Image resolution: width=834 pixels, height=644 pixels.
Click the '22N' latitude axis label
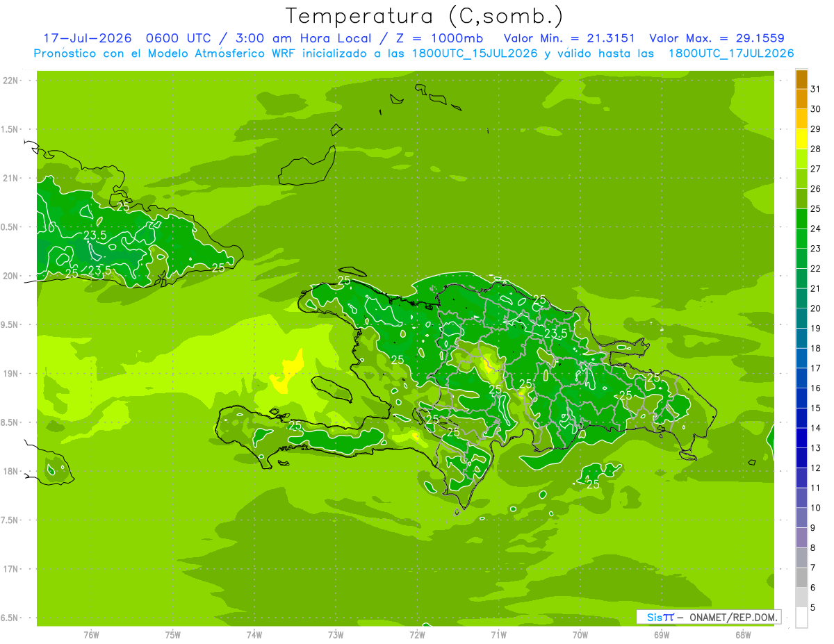[10, 81]
